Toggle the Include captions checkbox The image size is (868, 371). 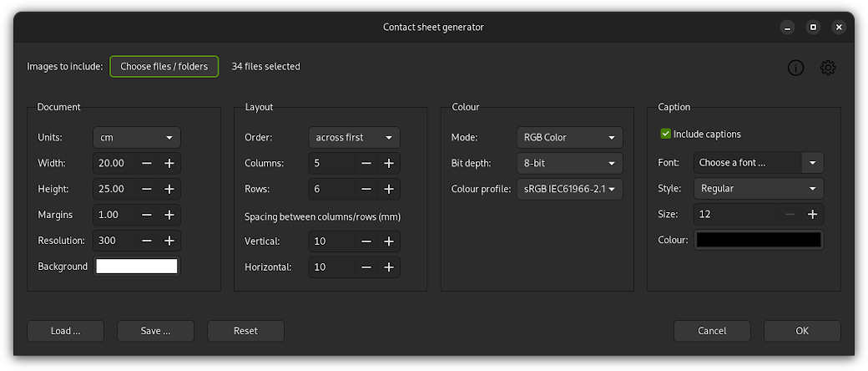pos(665,134)
